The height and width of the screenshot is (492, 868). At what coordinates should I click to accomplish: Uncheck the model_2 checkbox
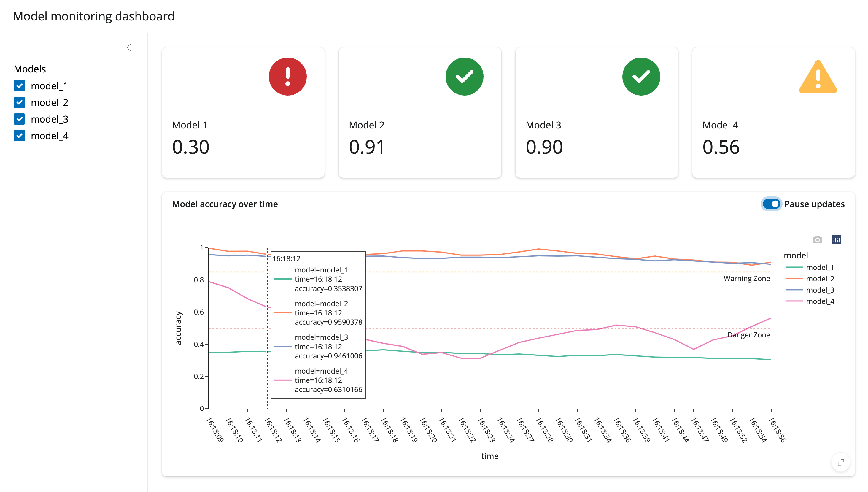[19, 102]
